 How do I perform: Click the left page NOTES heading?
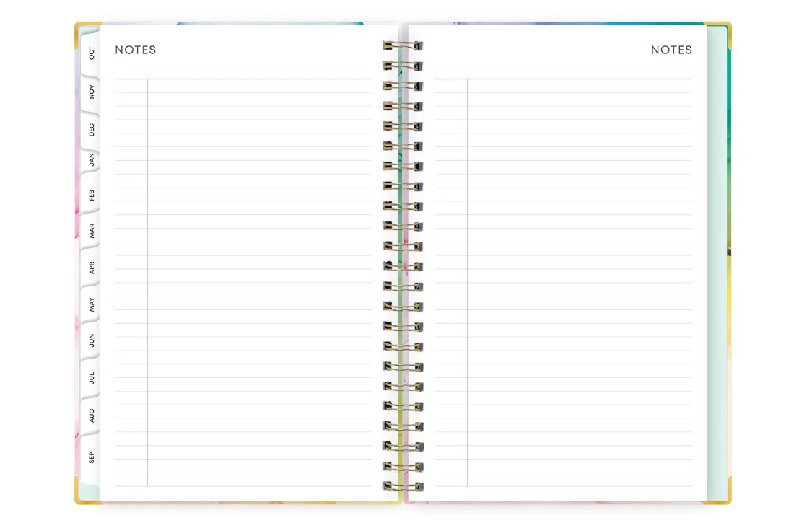(136, 50)
